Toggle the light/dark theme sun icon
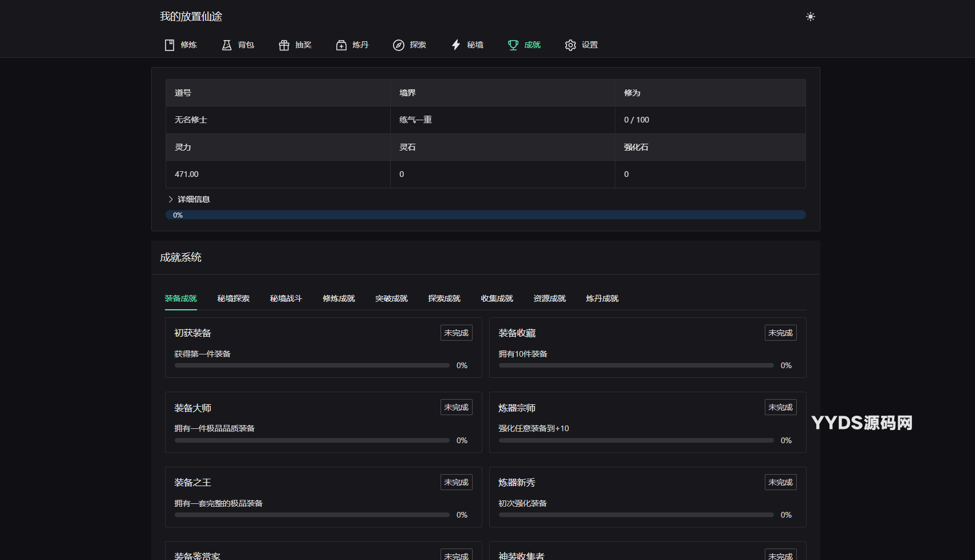The image size is (975, 560). 810,17
